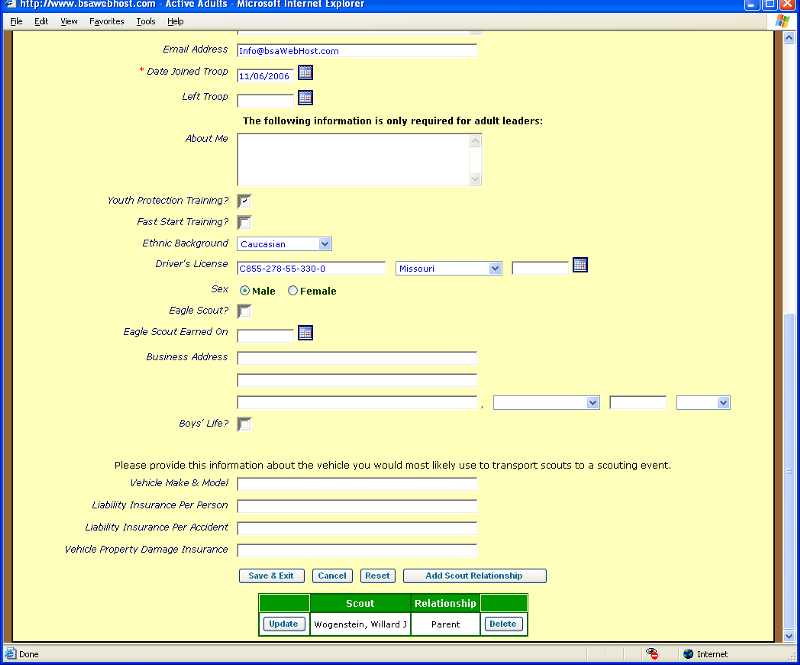800x665 pixels.
Task: Open the calendar next to the Driver's License fields
Action: tap(581, 265)
